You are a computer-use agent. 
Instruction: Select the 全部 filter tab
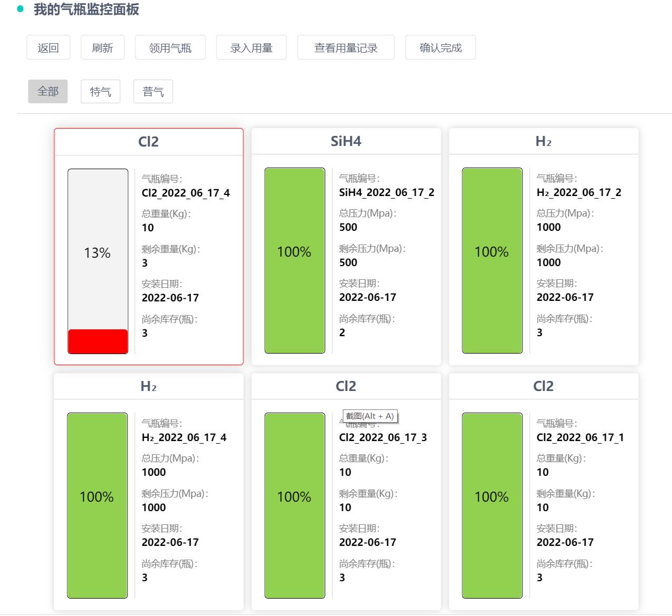pos(48,91)
